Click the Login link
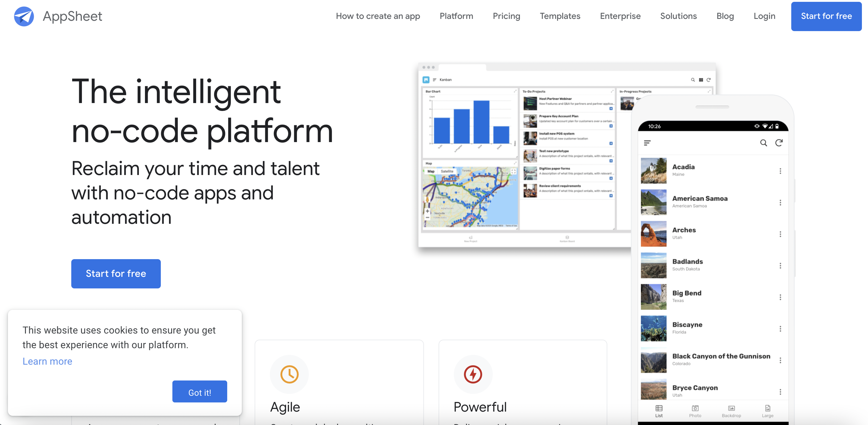The width and height of the screenshot is (868, 425). coord(764,16)
